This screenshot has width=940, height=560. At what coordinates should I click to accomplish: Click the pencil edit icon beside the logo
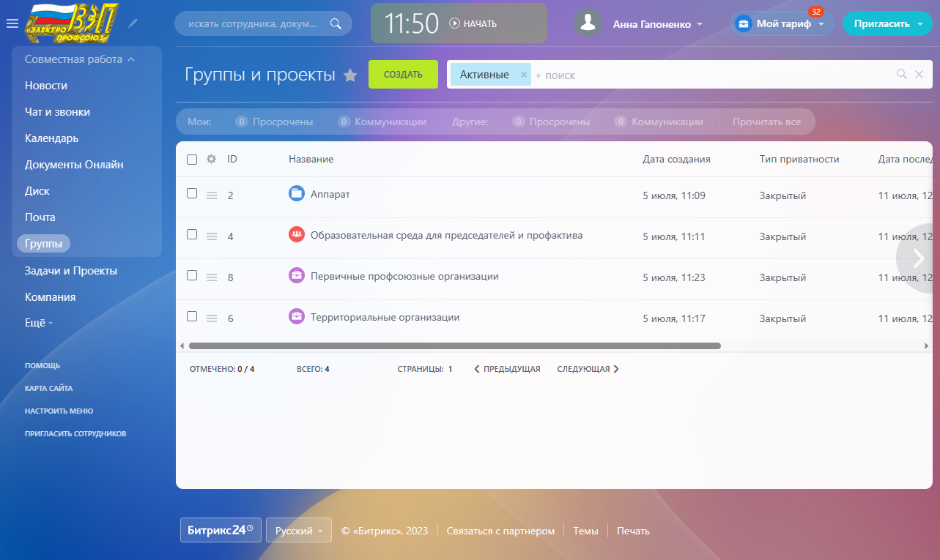coord(133,23)
